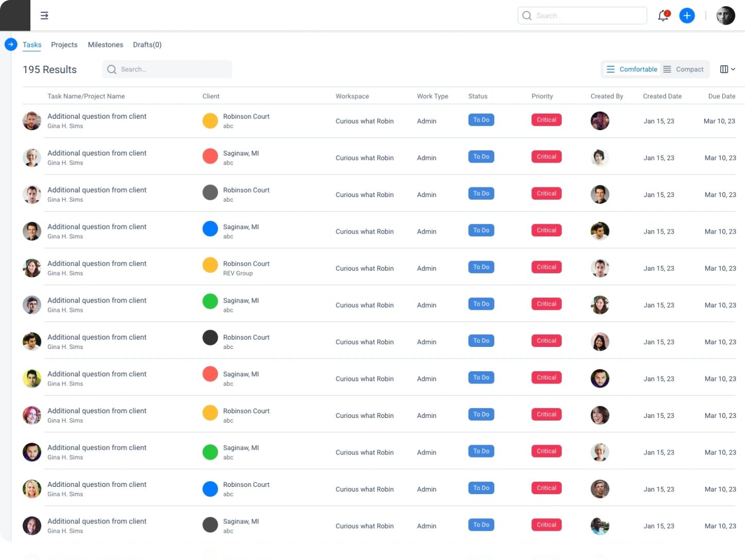Click the yellow client circle for Robinson Court
Screen dimensions: 745x560
click(210, 120)
